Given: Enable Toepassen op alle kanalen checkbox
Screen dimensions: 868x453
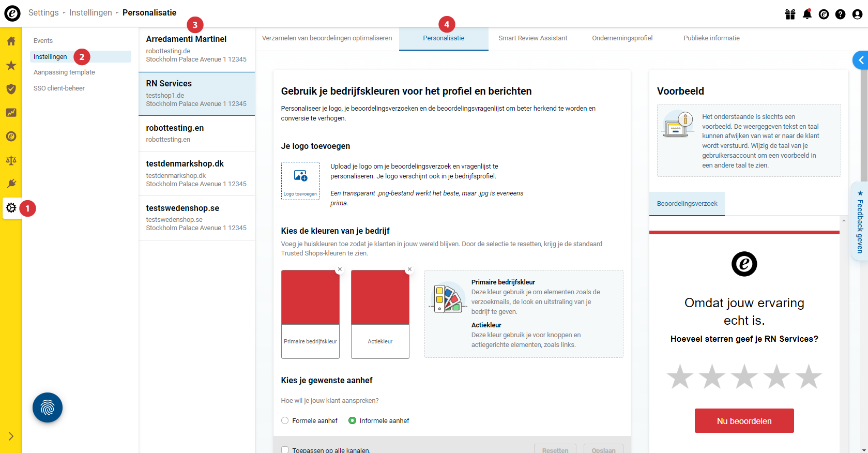Looking at the screenshot, I should 285,450.
